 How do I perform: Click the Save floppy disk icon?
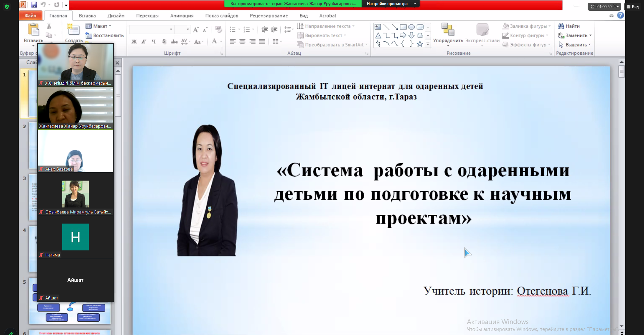pyautogui.click(x=34, y=4)
